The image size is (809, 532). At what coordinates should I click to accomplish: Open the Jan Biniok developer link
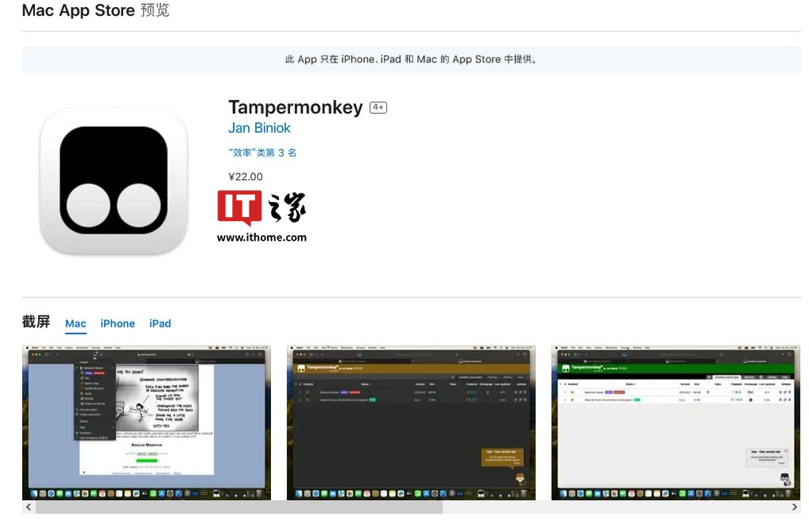click(259, 128)
